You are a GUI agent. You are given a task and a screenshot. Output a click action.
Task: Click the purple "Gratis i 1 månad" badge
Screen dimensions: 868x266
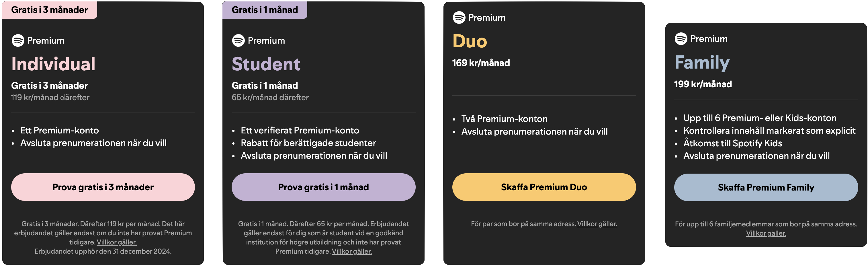coord(265,10)
